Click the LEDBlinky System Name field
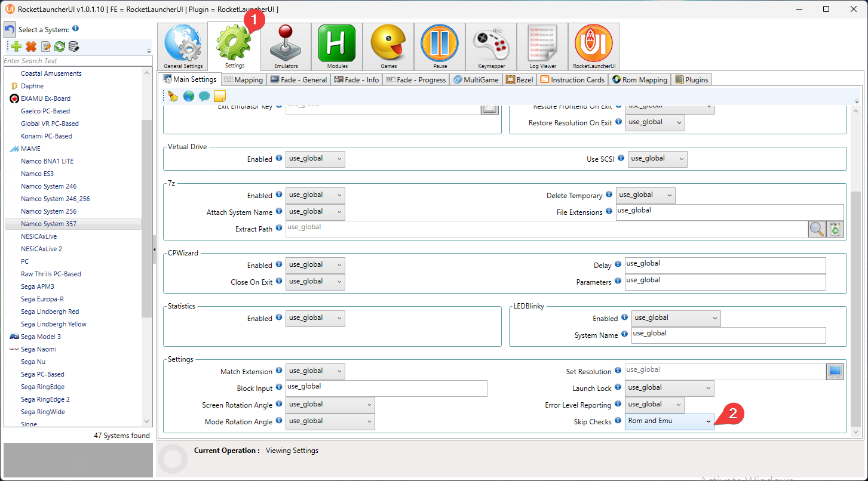868x481 pixels. click(x=729, y=335)
